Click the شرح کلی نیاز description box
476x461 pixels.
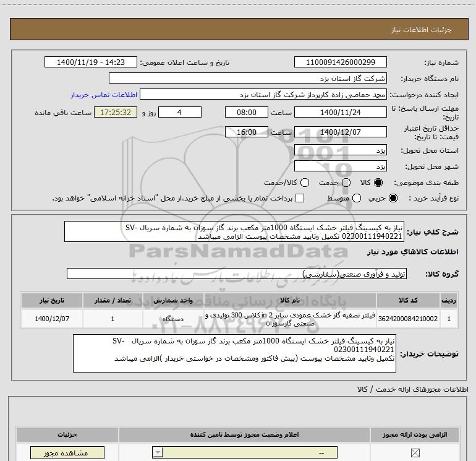point(234,231)
